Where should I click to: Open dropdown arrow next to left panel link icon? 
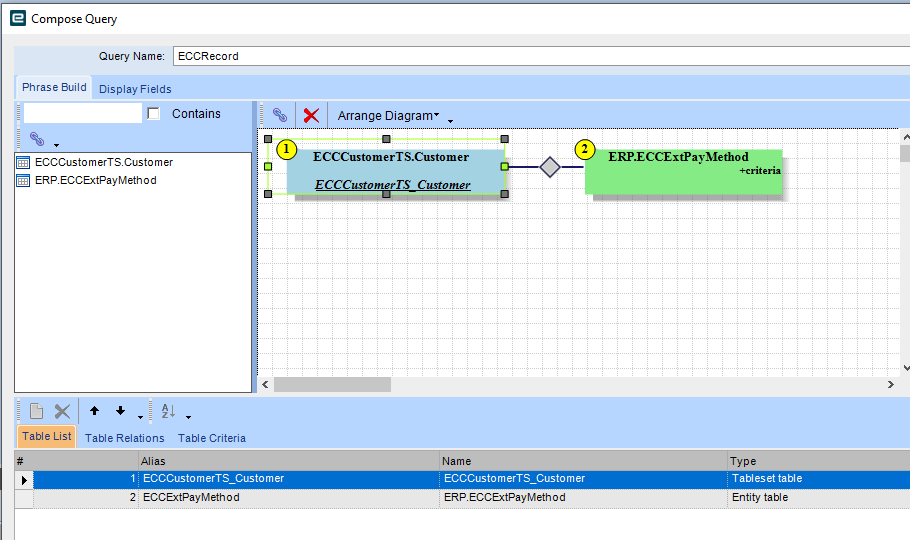point(56,145)
